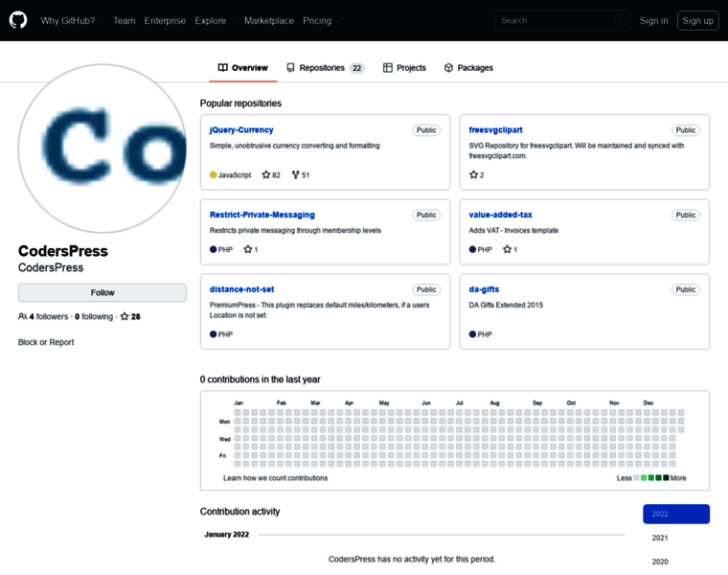
Task: Click the profile stars icon near 28
Action: point(125,316)
